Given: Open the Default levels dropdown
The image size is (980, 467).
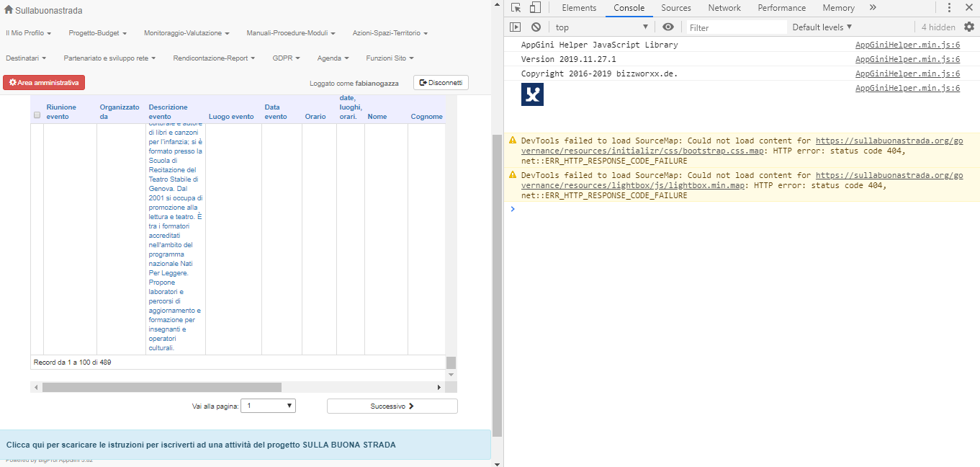Looking at the screenshot, I should tap(822, 27).
